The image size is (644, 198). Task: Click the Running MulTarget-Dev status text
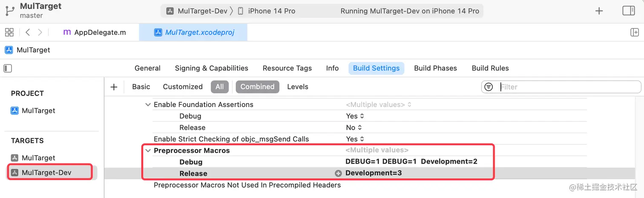pos(410,11)
